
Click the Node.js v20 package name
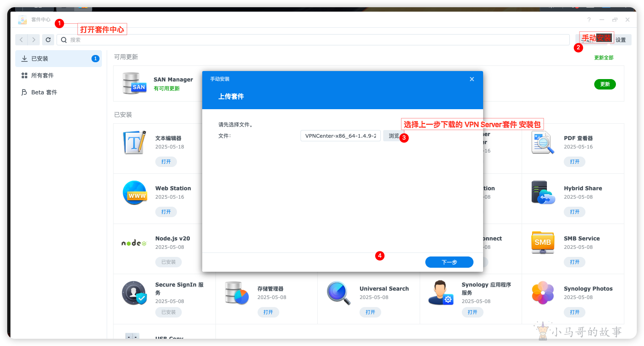tap(173, 238)
